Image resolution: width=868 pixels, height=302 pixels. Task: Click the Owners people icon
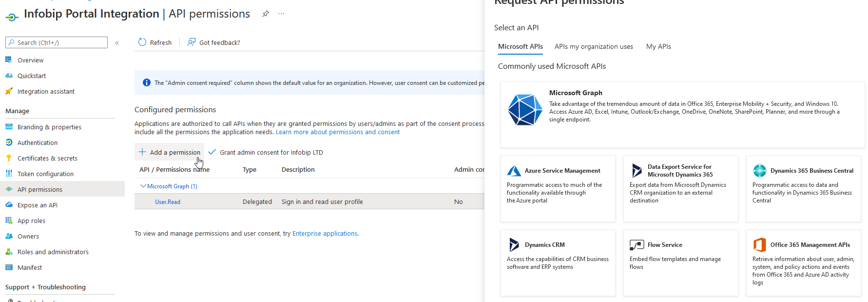pyautogui.click(x=9, y=236)
